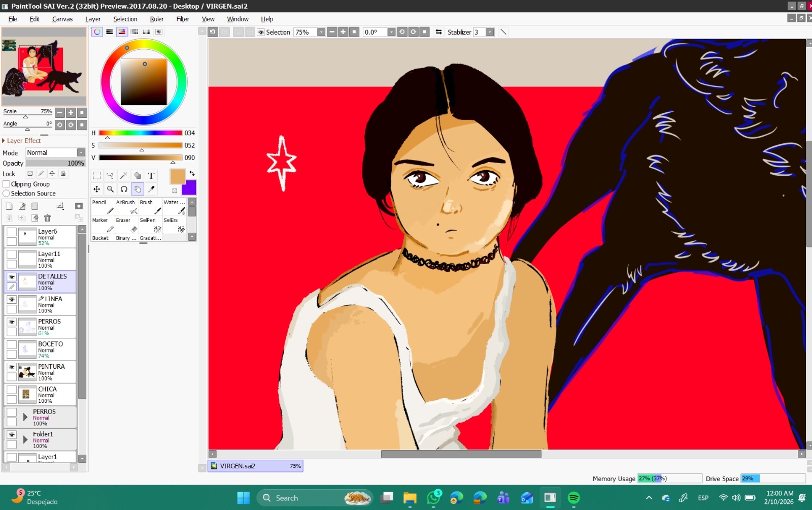
Task: Delete layer using the trash icon
Action: click(x=47, y=218)
